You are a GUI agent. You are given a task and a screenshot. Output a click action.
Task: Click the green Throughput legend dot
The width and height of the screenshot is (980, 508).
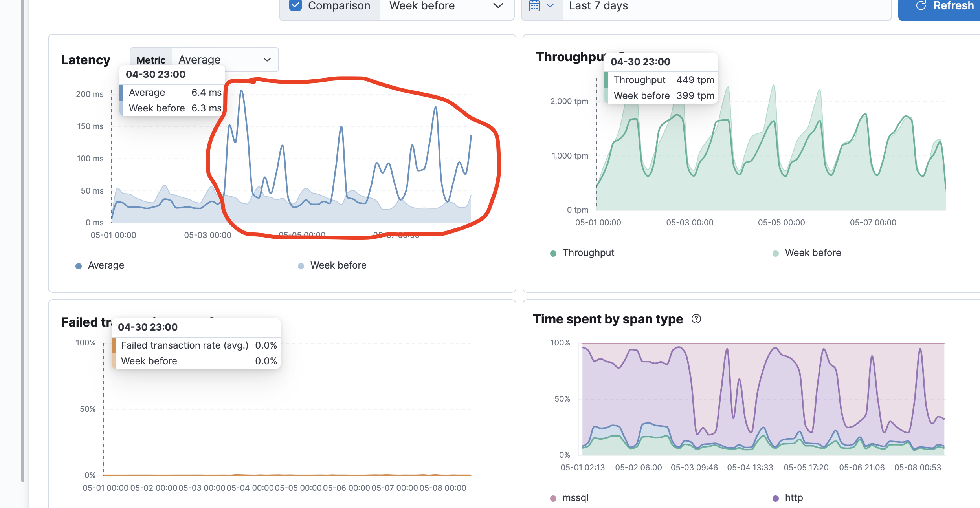[553, 253]
